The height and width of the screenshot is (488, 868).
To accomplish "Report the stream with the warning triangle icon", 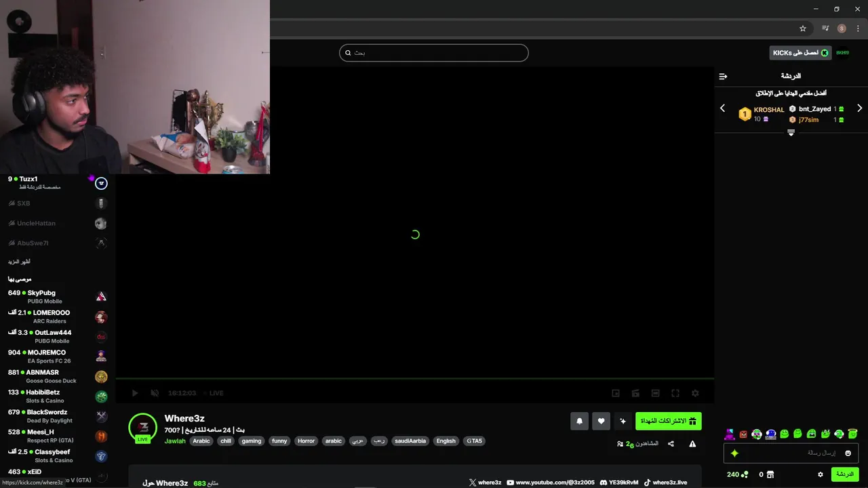I will click(x=692, y=444).
